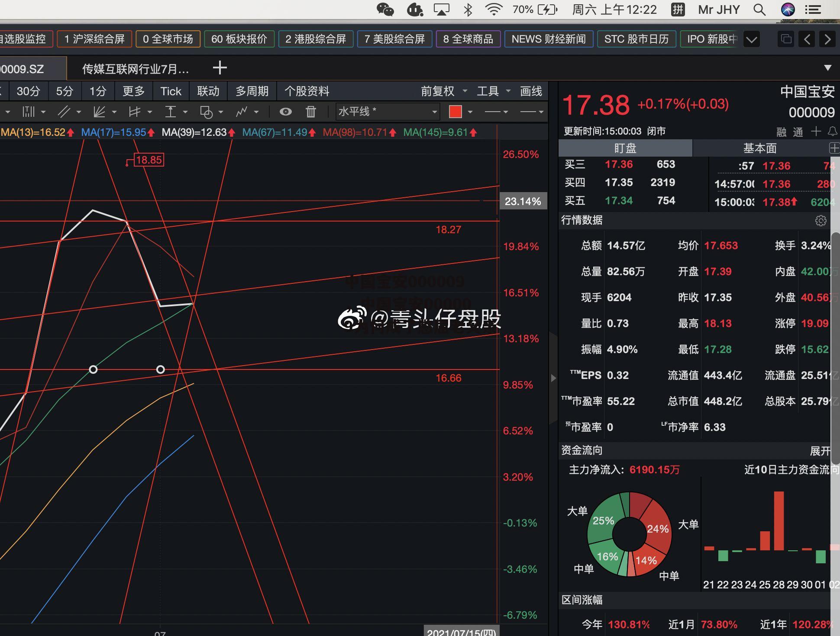Open the triangle menu at tab bar end
Image resolution: width=840 pixels, height=636 pixels.
(828, 67)
